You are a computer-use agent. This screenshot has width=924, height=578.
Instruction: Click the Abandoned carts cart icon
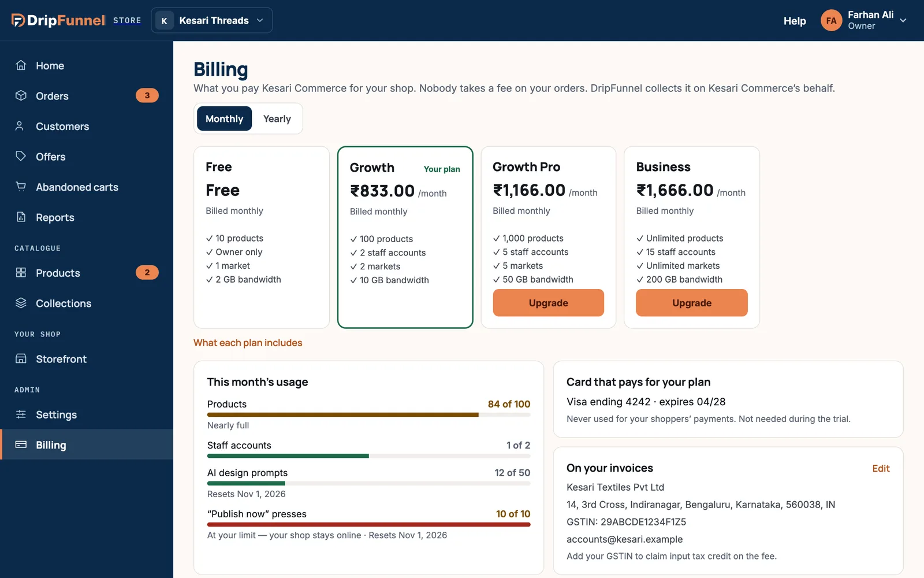click(21, 187)
